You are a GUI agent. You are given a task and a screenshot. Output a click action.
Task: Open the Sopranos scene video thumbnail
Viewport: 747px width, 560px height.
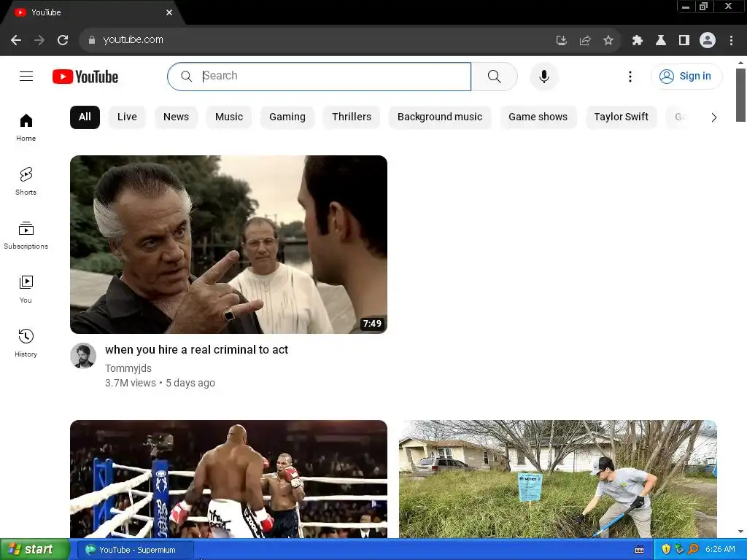(228, 244)
